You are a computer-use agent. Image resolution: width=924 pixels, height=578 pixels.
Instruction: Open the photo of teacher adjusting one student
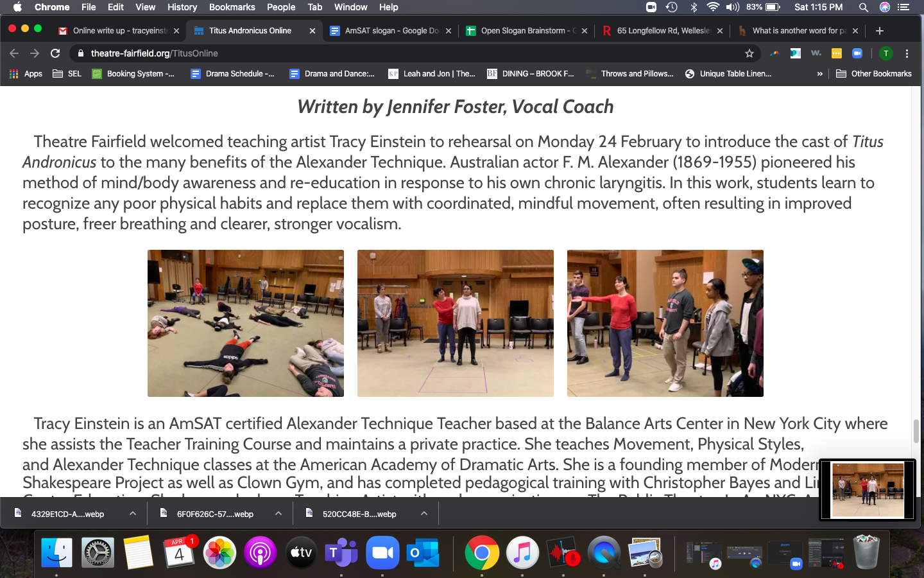pos(456,323)
